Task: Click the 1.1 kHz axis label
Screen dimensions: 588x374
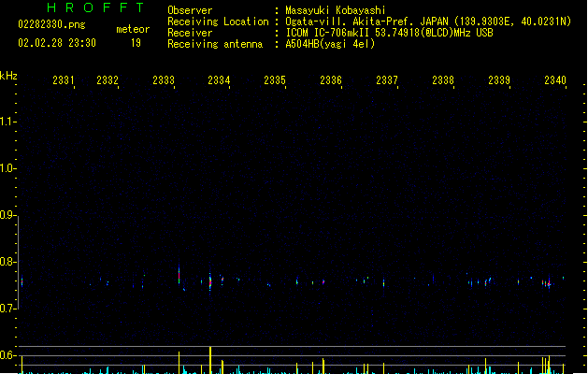Action: (x=7, y=122)
